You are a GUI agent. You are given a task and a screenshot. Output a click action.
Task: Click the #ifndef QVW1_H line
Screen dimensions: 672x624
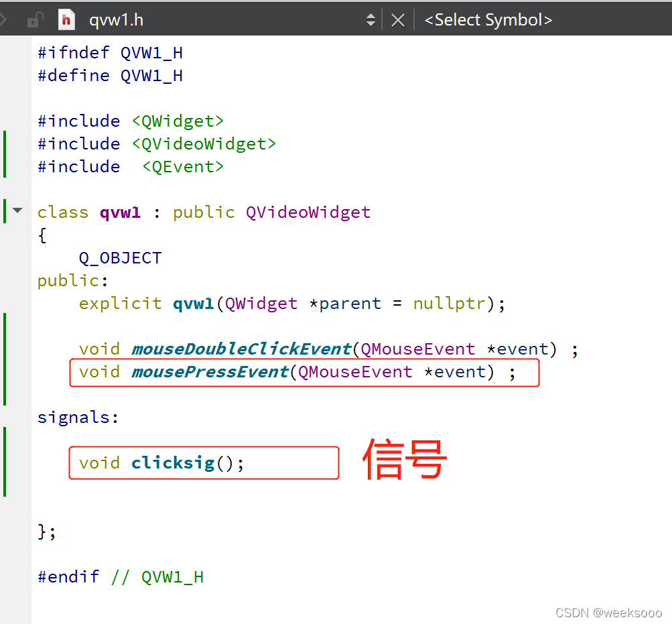[111, 53]
